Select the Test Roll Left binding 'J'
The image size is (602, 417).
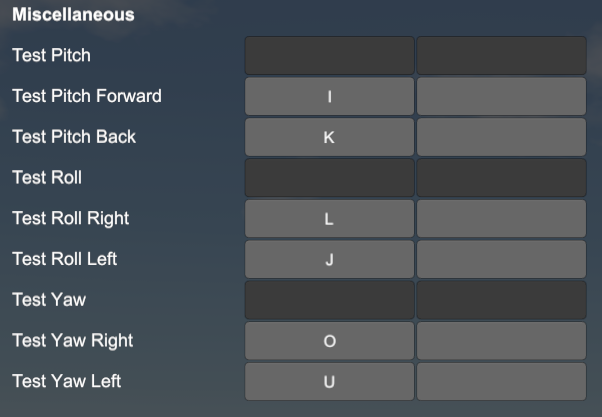[329, 259]
